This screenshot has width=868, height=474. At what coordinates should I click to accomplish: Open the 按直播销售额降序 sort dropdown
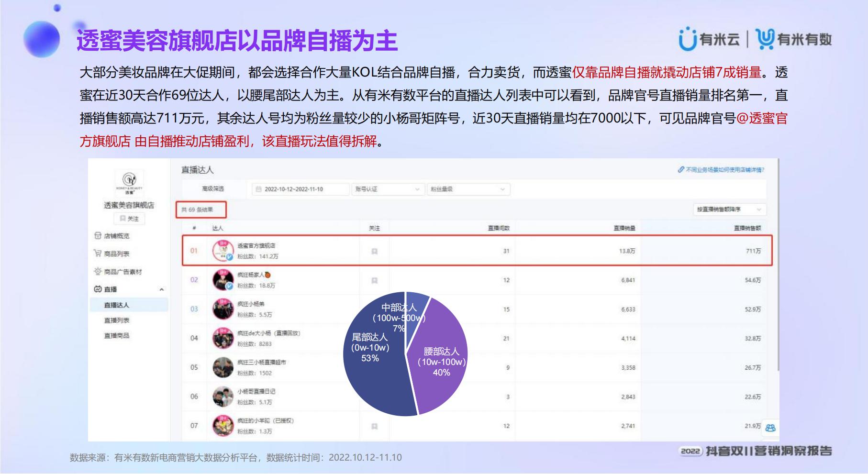pos(729,209)
